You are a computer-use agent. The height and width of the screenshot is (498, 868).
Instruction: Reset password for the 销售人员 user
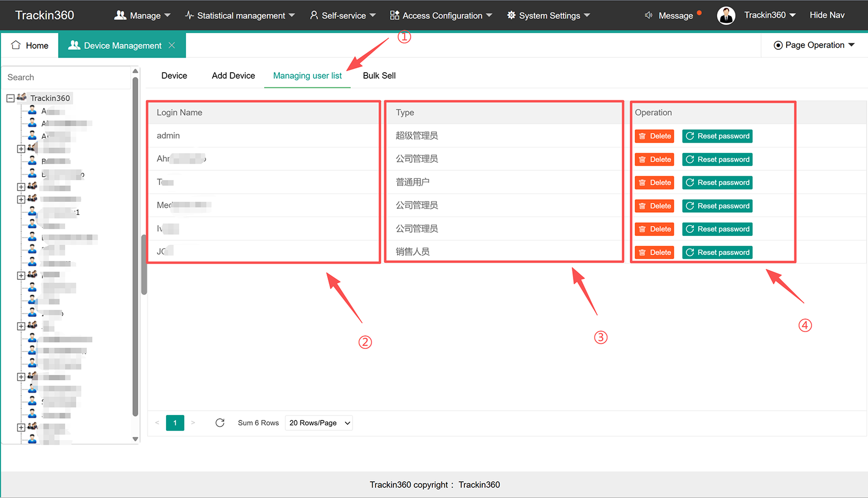pyautogui.click(x=717, y=252)
